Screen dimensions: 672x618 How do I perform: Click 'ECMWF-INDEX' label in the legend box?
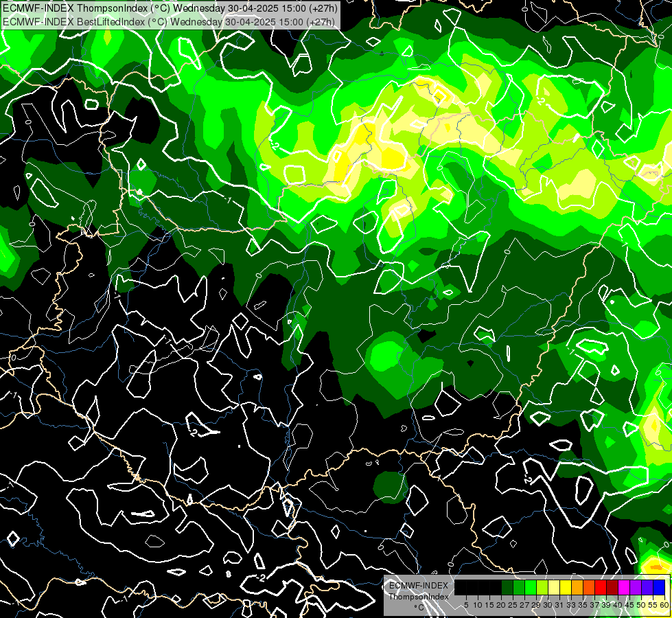[418, 586]
